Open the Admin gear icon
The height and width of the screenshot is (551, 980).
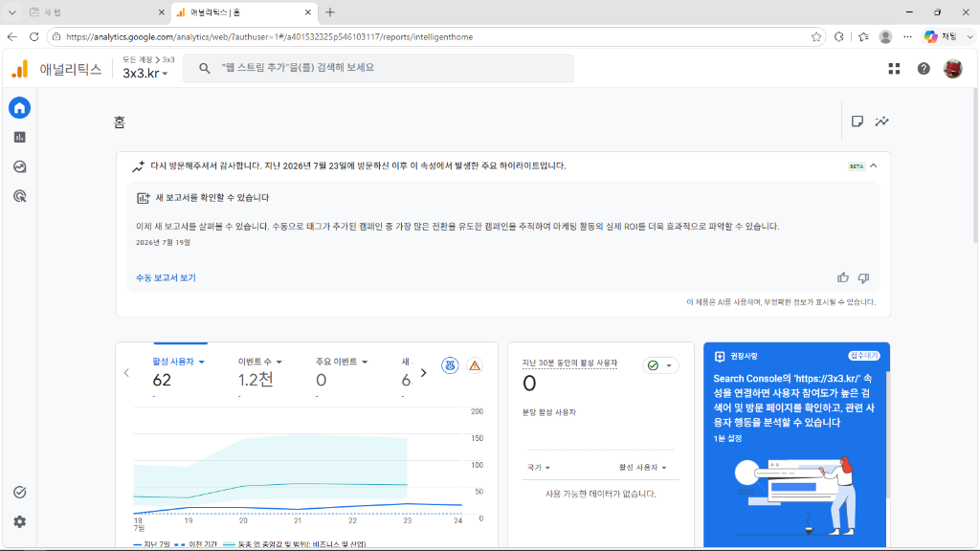click(19, 521)
